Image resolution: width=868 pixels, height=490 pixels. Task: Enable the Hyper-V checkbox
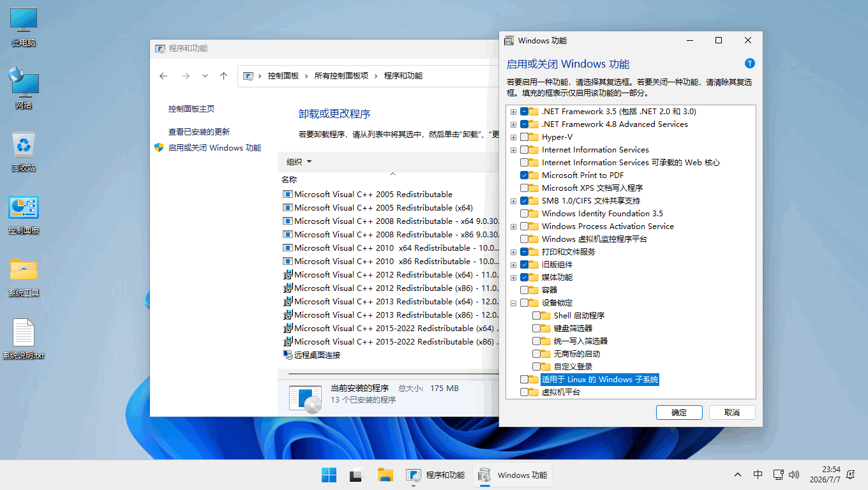pos(525,137)
